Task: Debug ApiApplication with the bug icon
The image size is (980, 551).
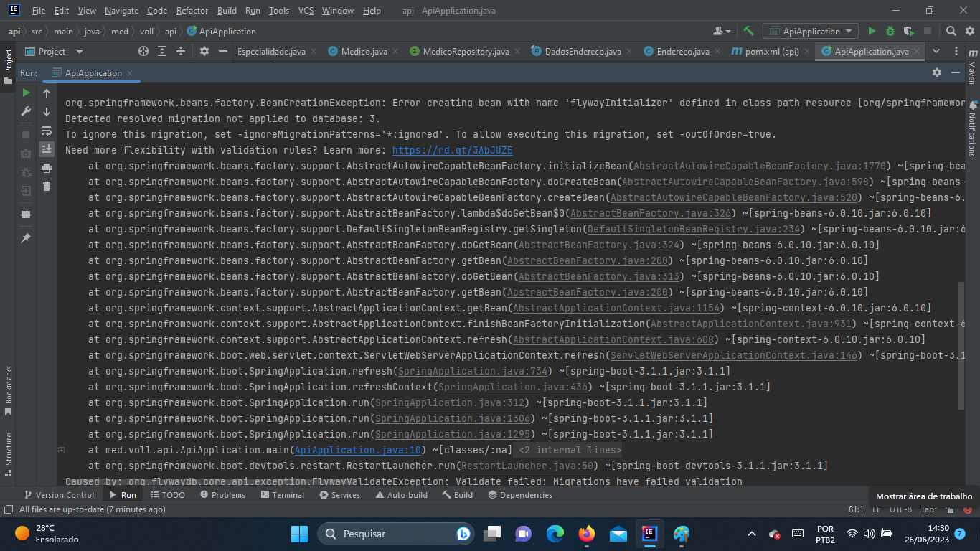Action: [x=890, y=31]
